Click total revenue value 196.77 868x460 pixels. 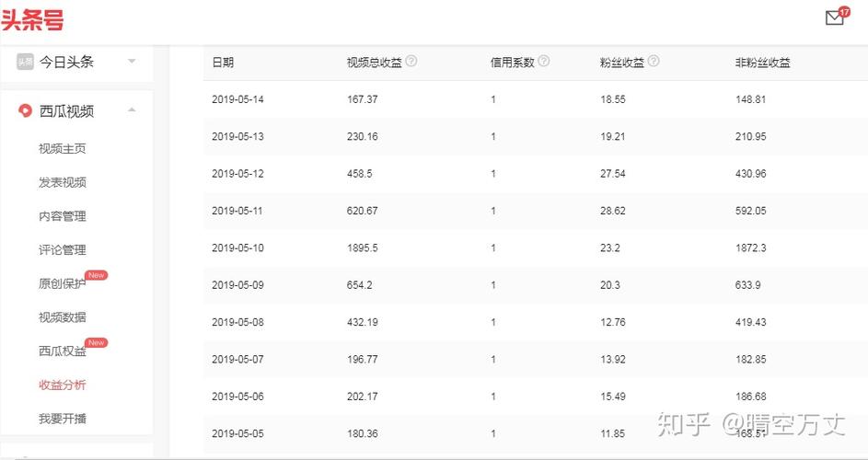363,359
